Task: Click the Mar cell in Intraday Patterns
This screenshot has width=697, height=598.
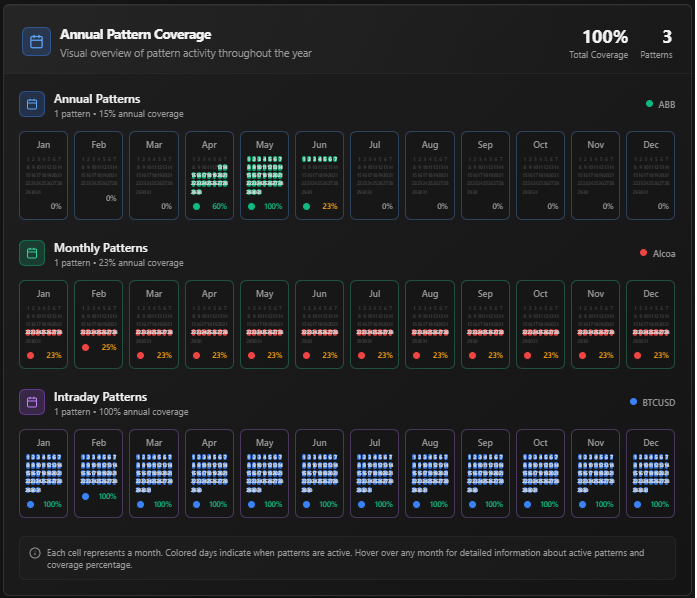Action: tap(154, 473)
